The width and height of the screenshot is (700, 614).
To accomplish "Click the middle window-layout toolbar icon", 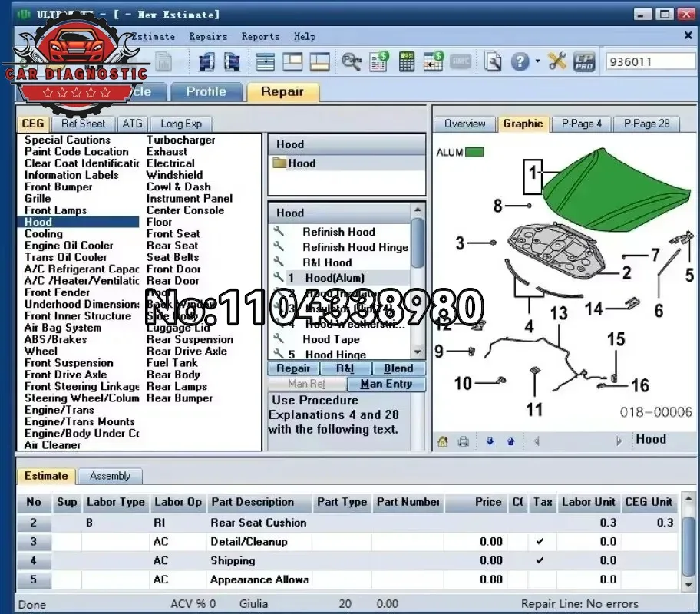I will point(292,61).
